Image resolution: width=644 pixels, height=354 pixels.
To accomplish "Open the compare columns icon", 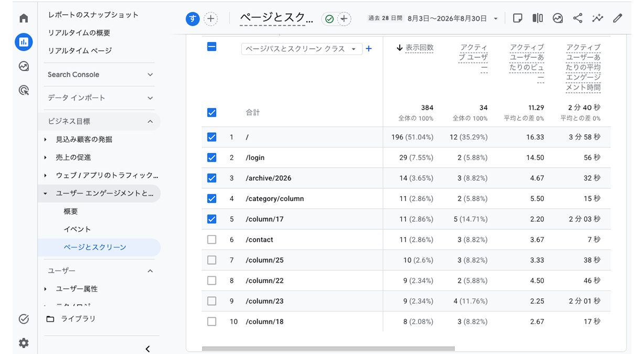I will [538, 18].
